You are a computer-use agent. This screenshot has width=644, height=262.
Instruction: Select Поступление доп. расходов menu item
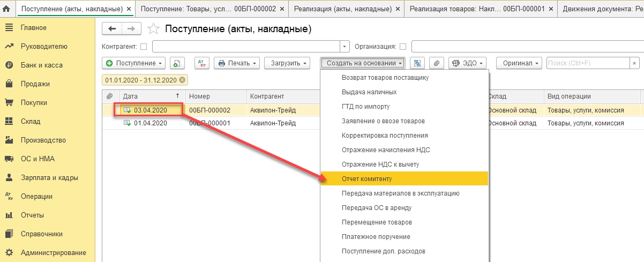404,251
